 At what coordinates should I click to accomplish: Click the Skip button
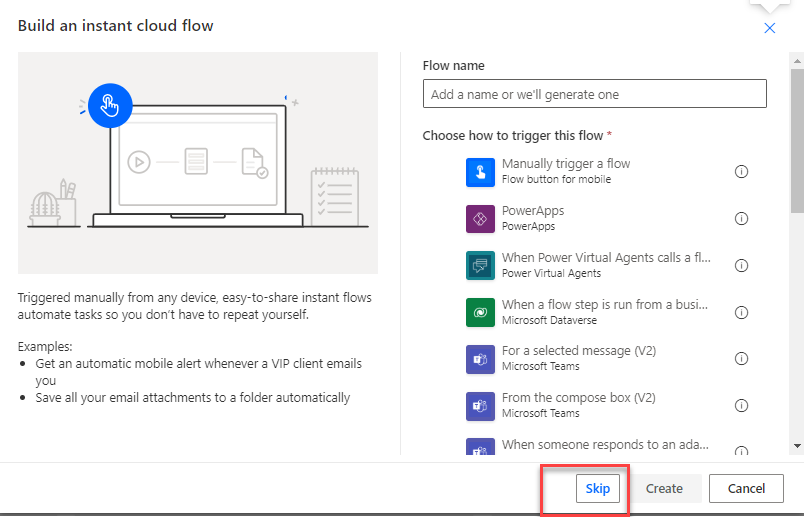[x=597, y=489]
